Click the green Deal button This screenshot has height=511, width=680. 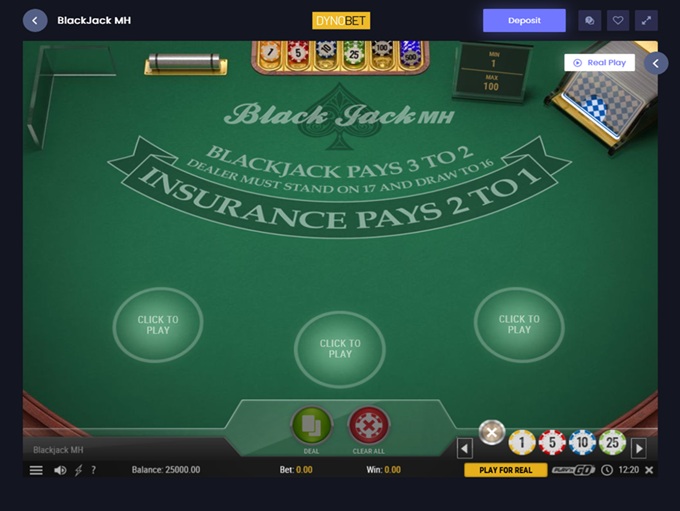point(311,426)
